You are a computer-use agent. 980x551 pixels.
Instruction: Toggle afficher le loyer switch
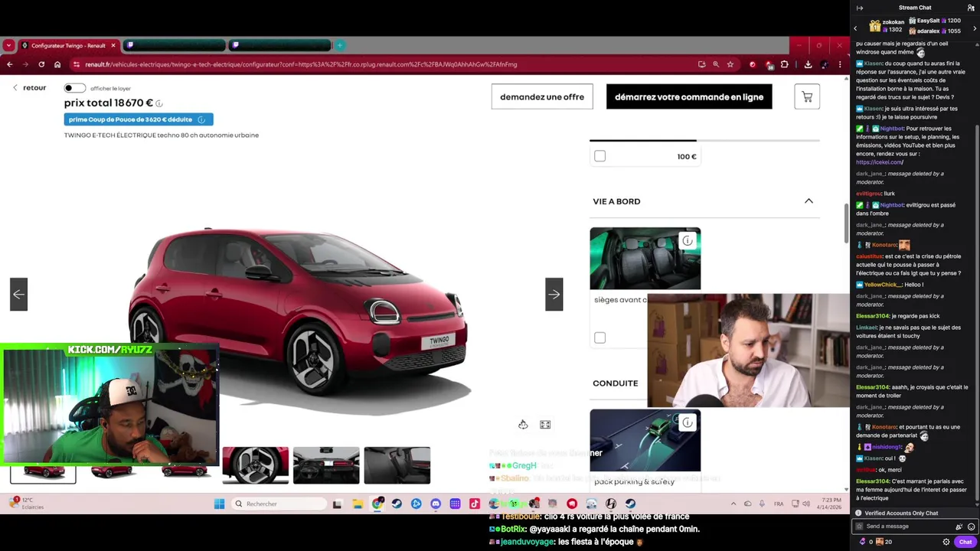tap(74, 88)
